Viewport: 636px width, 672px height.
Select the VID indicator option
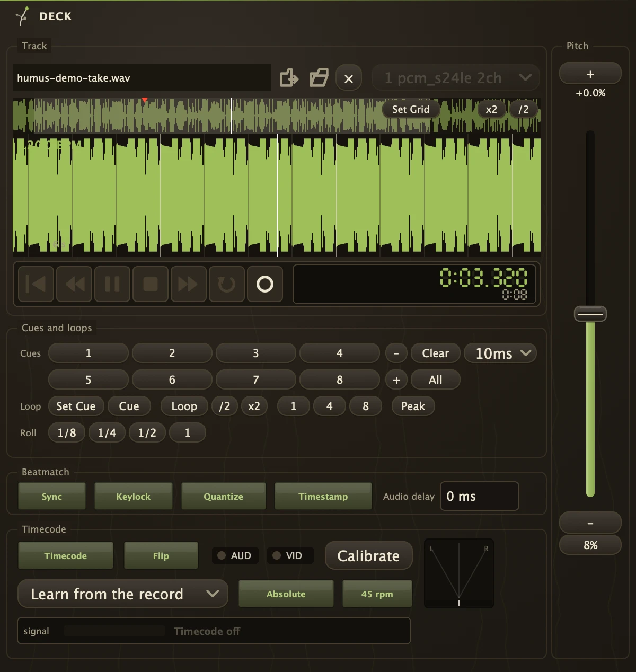[290, 555]
